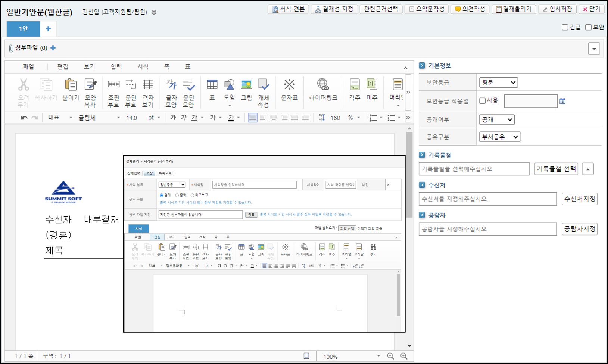The image size is (608, 364).
Task: Open the 보안등급 dropdown showing 평문
Action: [498, 83]
